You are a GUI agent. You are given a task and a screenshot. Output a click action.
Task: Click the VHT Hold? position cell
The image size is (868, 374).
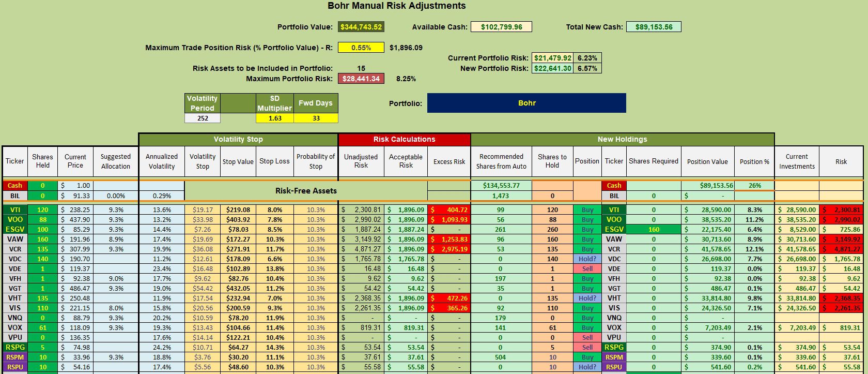coord(587,298)
